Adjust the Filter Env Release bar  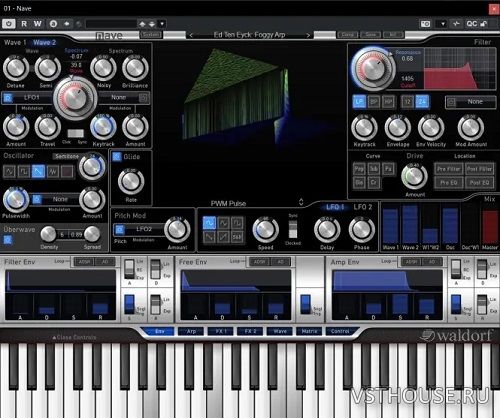click(x=100, y=306)
